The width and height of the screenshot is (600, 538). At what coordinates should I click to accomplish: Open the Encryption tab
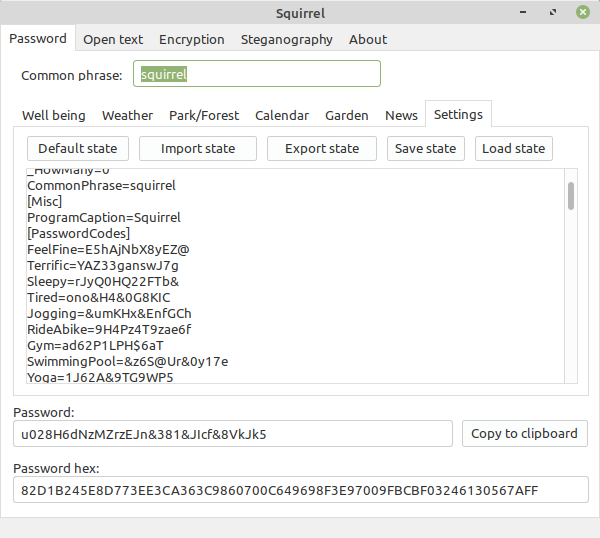192,39
